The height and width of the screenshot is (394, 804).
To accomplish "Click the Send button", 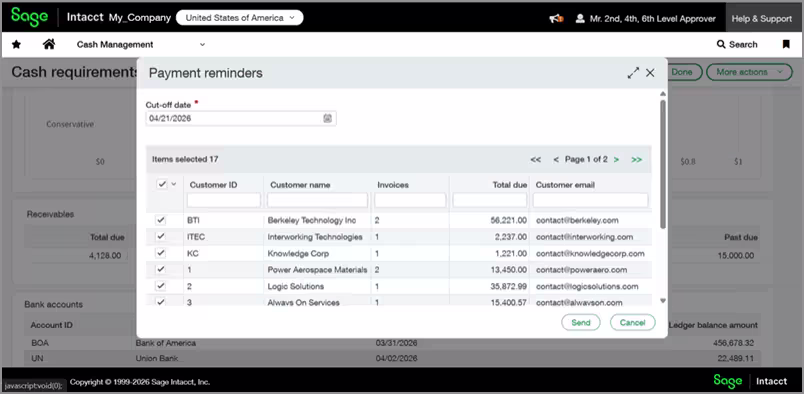I will [x=580, y=322].
